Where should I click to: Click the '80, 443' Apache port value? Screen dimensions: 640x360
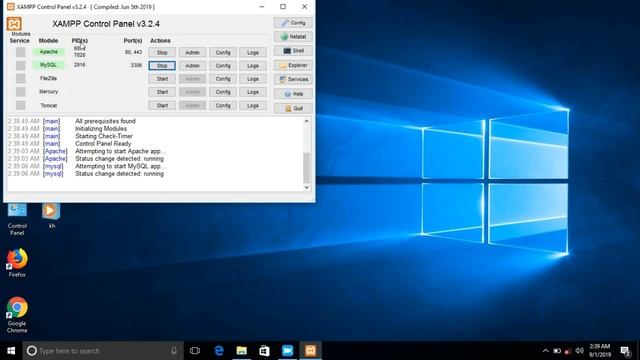pyautogui.click(x=133, y=52)
